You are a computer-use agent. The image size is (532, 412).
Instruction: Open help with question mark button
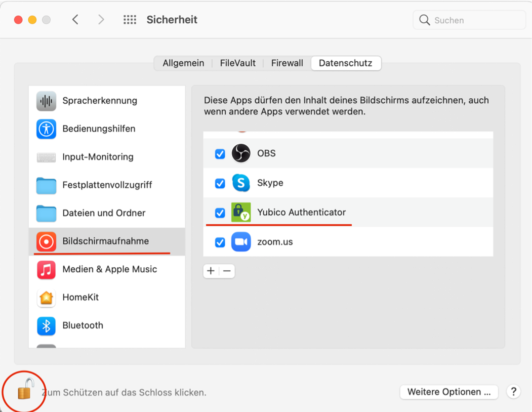(x=513, y=392)
